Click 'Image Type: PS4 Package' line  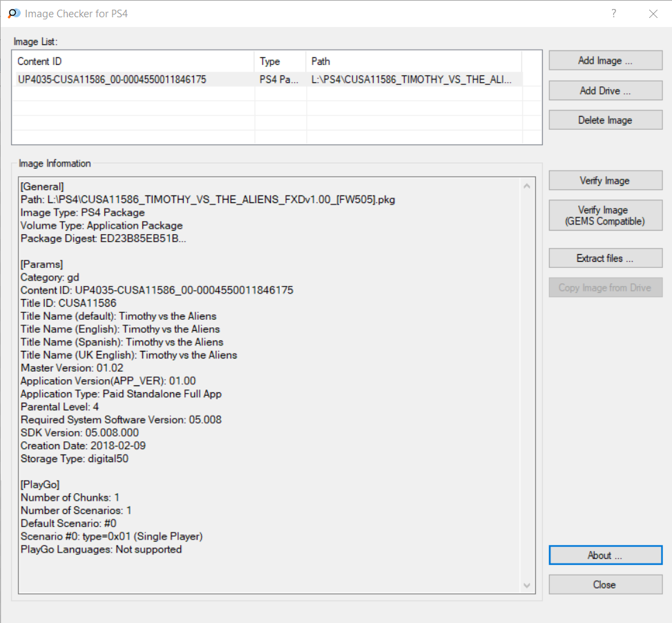[x=83, y=213]
